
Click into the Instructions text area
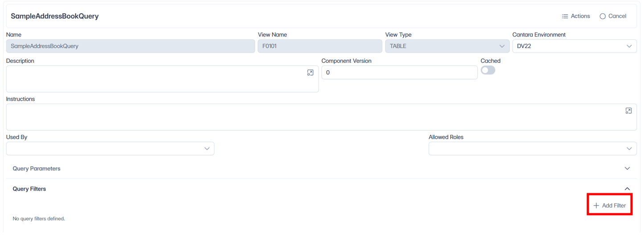point(321,117)
